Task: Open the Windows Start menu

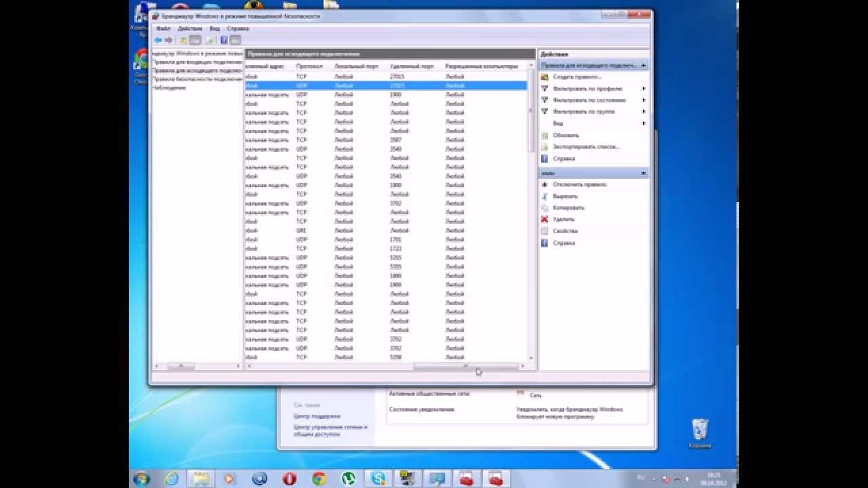Action: (142, 478)
